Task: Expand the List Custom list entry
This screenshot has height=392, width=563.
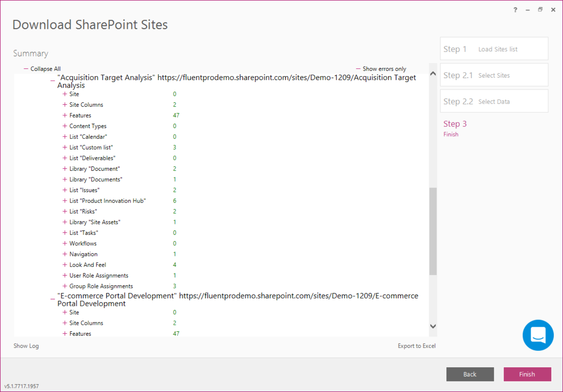Action: pyautogui.click(x=64, y=147)
